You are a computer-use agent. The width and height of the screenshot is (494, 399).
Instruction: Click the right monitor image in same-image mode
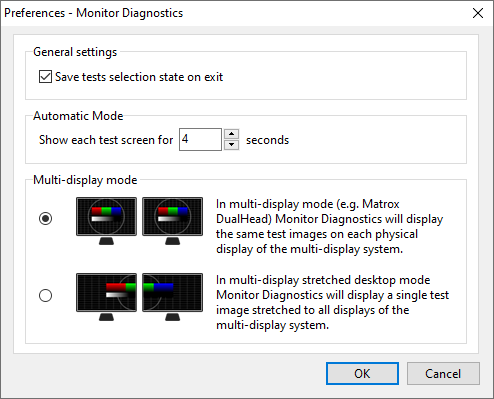pyautogui.click(x=172, y=221)
